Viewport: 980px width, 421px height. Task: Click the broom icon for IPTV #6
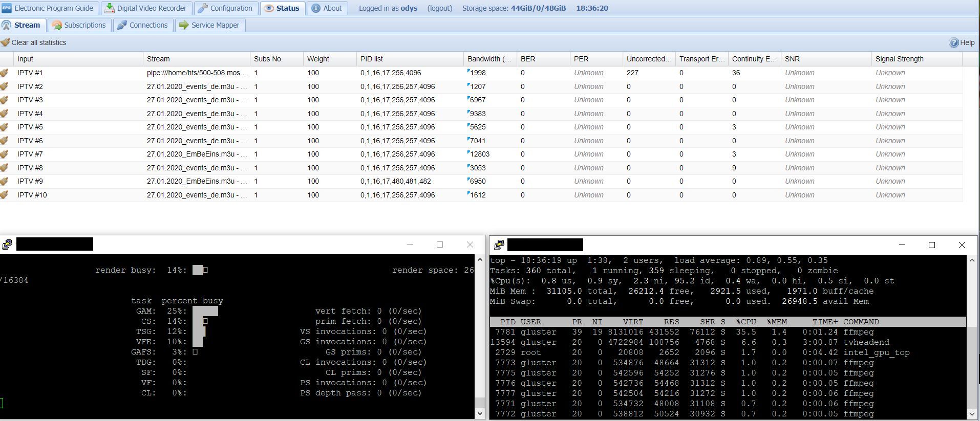point(5,141)
